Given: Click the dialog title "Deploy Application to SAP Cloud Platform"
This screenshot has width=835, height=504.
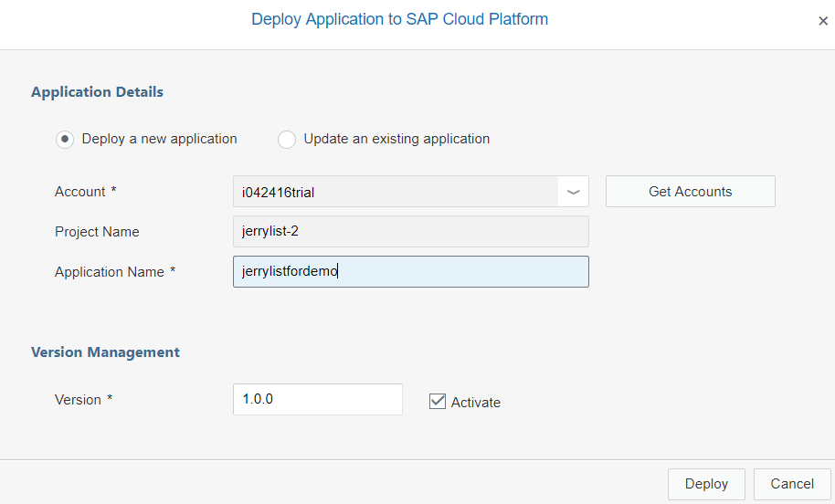Looking at the screenshot, I should point(399,19).
